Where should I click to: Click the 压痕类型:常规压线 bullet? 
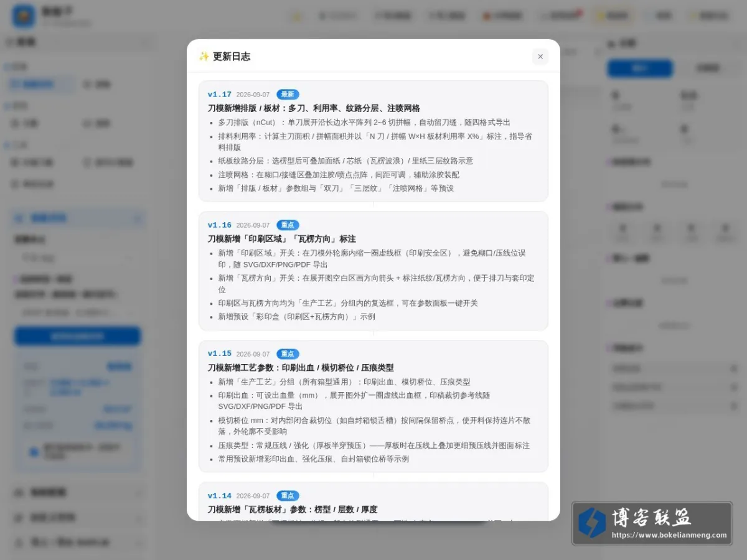pos(374,446)
